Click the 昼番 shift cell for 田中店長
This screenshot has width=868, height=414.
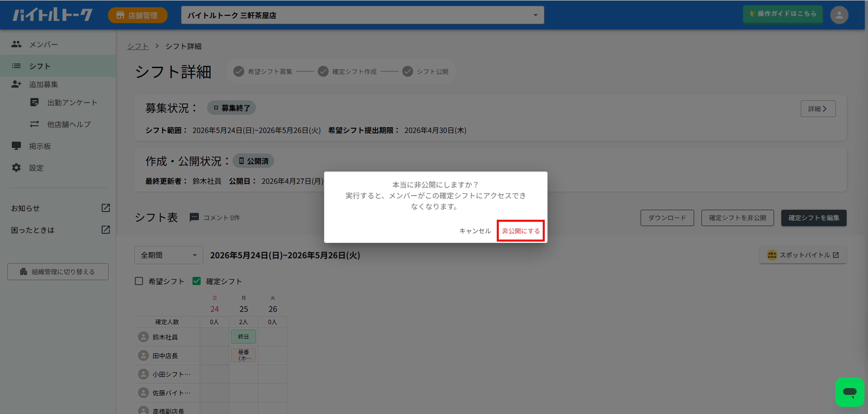[x=244, y=355]
